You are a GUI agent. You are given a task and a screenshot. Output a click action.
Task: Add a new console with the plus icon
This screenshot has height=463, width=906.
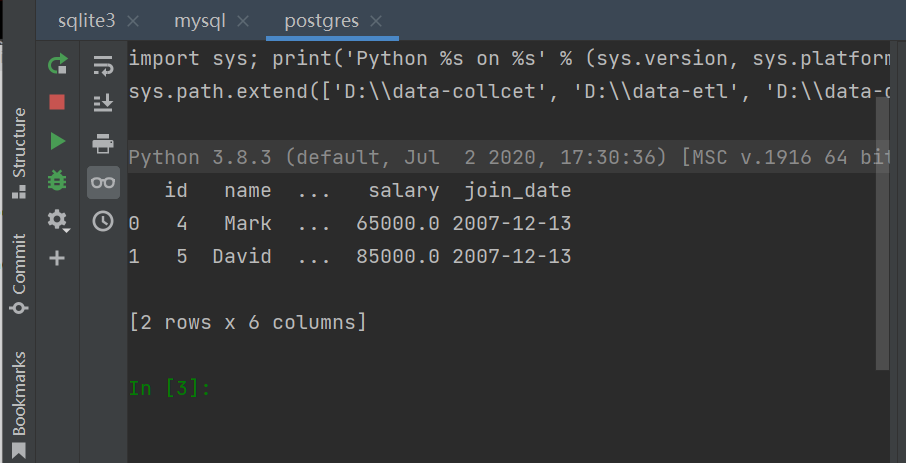click(x=57, y=258)
